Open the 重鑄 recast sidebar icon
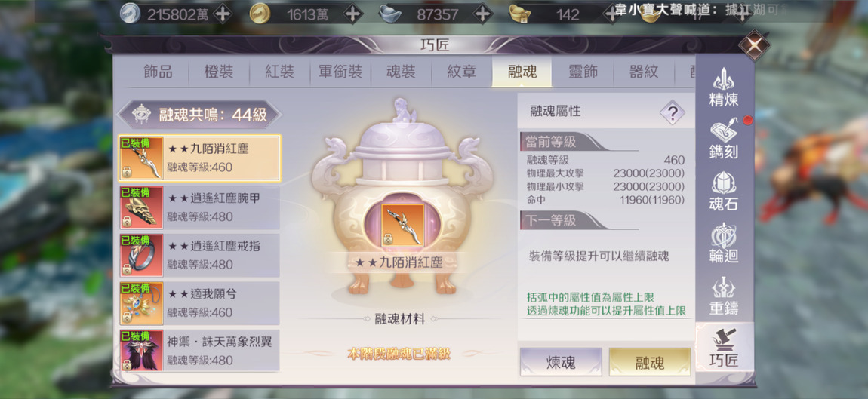 [724, 294]
